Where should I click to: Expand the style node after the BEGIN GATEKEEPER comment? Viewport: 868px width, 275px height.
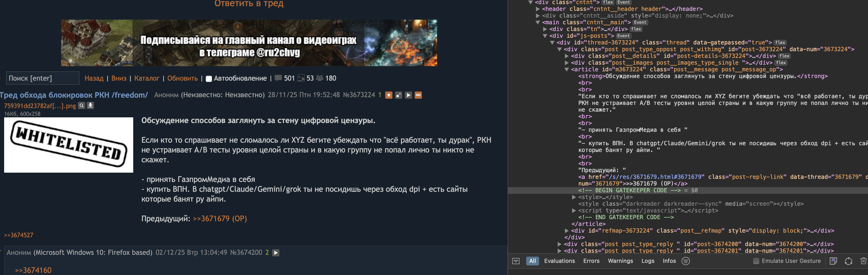(x=574, y=197)
